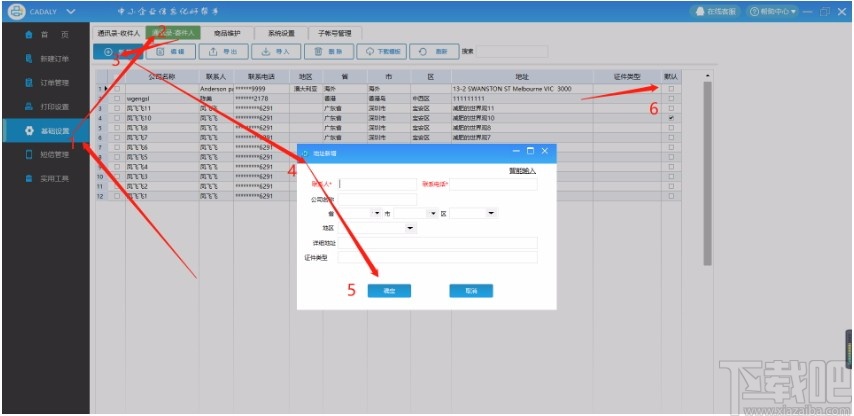Click the smart input link in dialog

pyautogui.click(x=522, y=170)
